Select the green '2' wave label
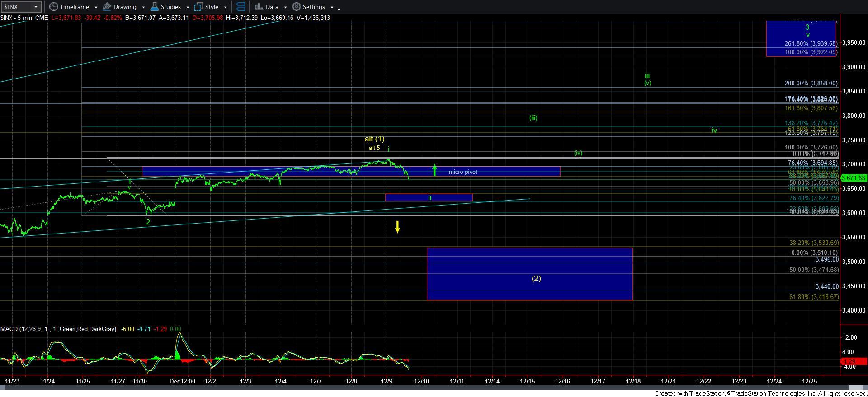 click(x=148, y=222)
